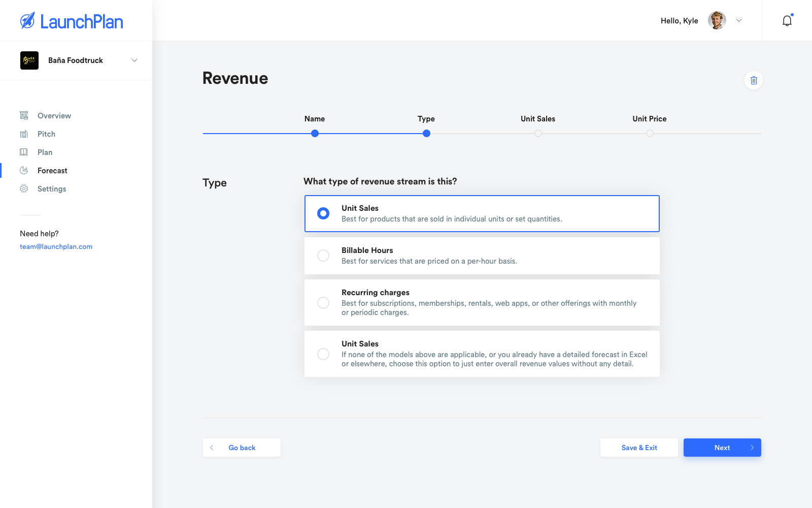Expand the Baña Foodtruck company dropdown
This screenshot has width=812, height=508.
134,60
